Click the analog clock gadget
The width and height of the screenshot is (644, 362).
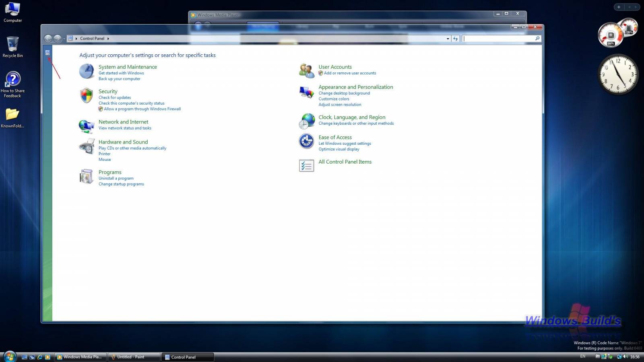(618, 74)
